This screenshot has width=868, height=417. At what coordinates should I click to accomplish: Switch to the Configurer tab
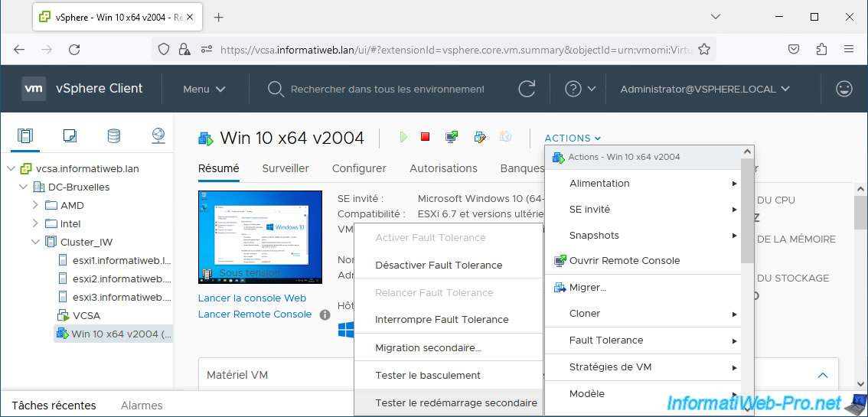(x=359, y=168)
